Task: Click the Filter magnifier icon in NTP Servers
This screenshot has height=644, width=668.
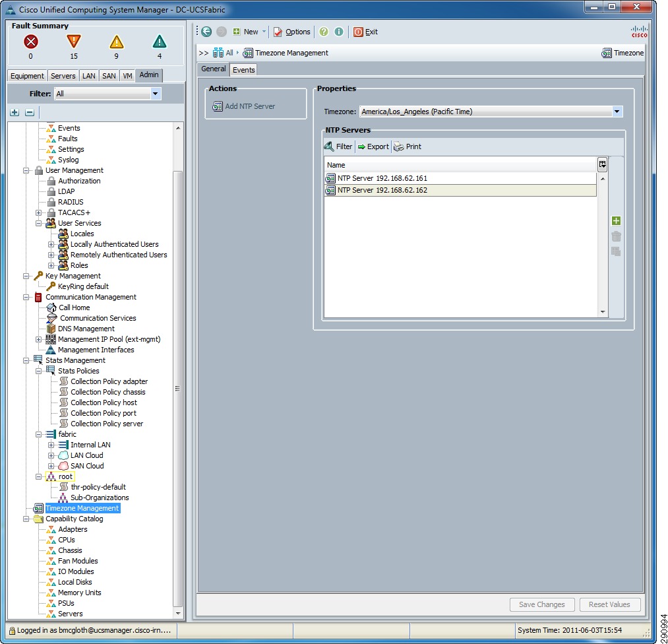Action: point(329,146)
